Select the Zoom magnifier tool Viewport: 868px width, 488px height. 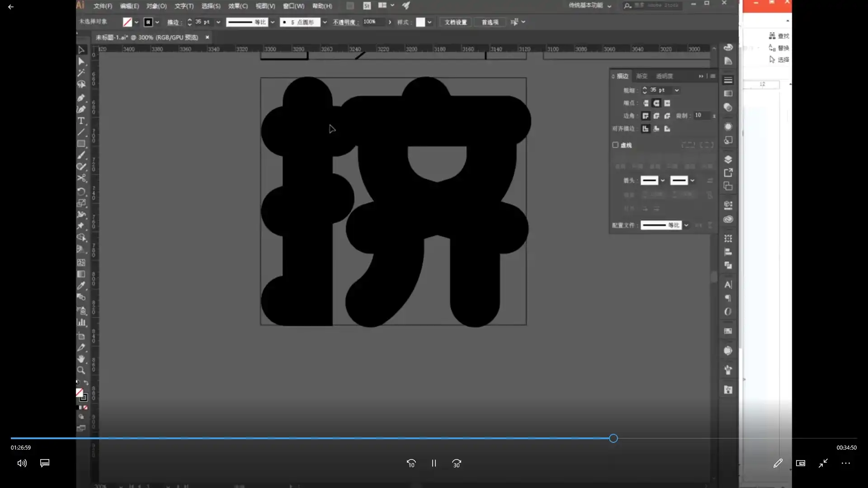[x=81, y=371]
